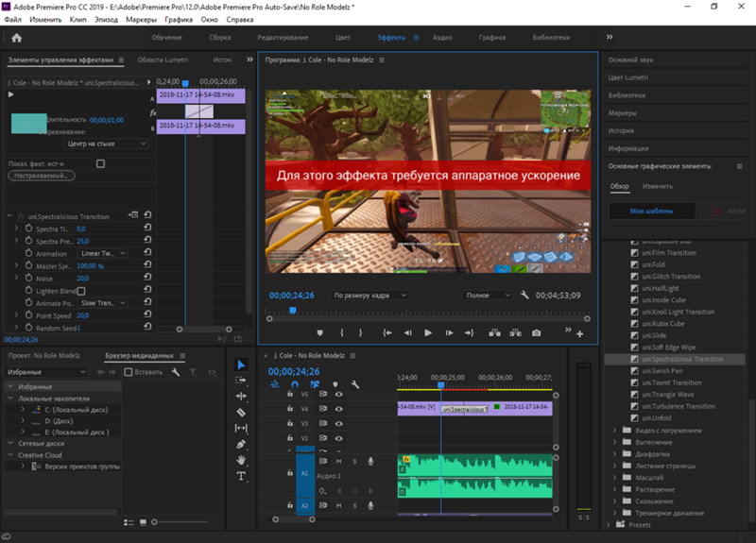Screen dimensions: 756x543
Task: Toggle timeline snap magnet
Action: (295, 384)
